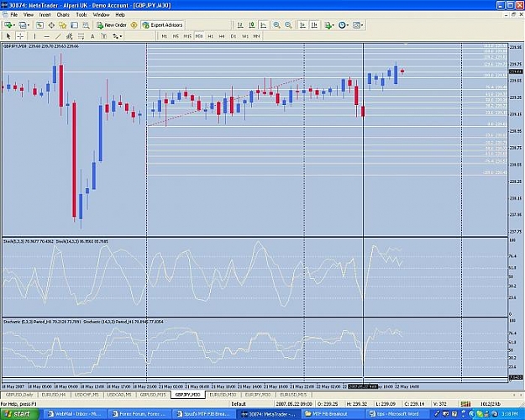Viewport: 525px width, 420px height.
Task: Switch to EURJPY,M30 chart tab
Action: point(258,395)
